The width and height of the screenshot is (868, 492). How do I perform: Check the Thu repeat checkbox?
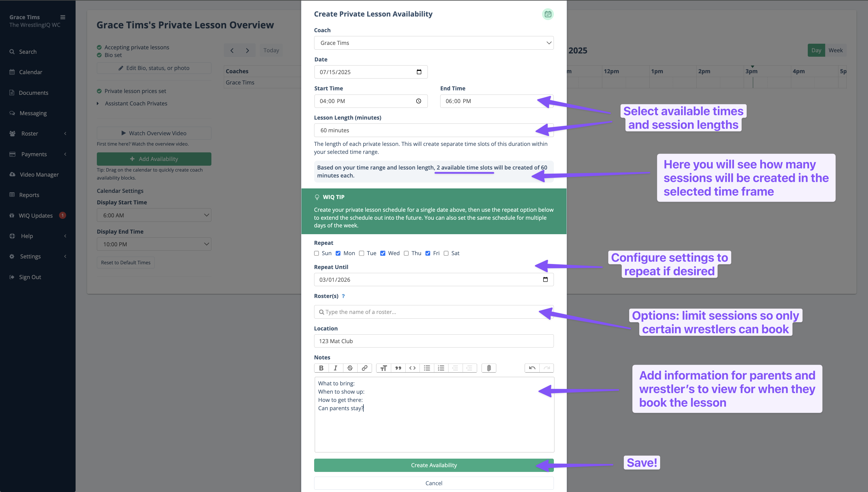point(406,253)
